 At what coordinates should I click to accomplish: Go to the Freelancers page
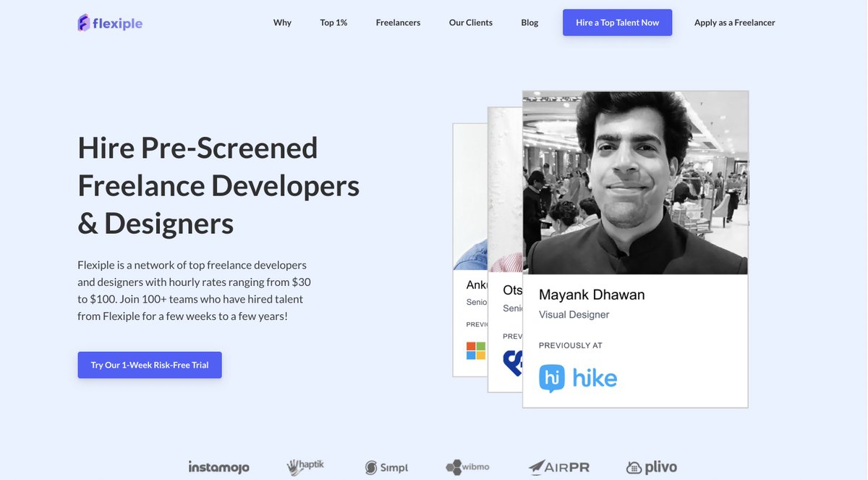398,22
